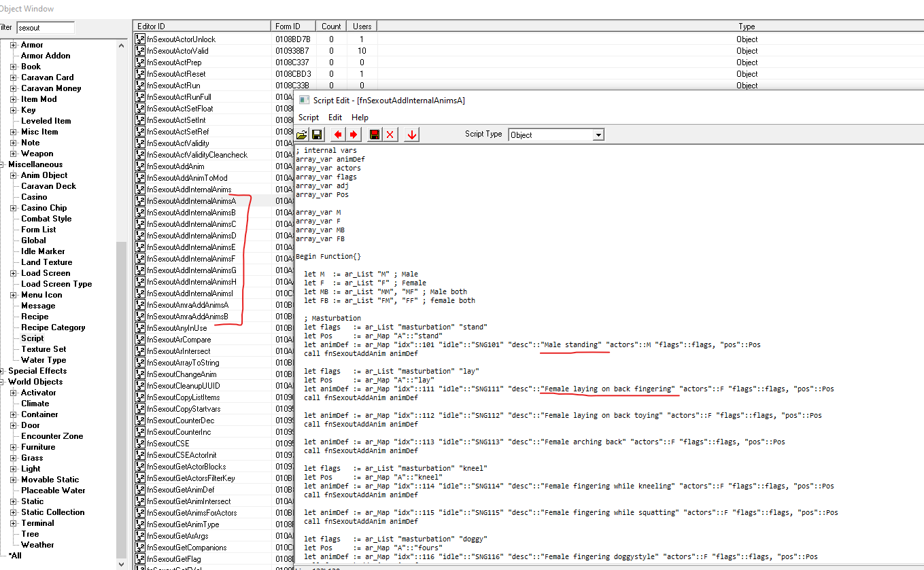Expand the Load Screen node
Screen dimensions: 924x570
(13, 273)
